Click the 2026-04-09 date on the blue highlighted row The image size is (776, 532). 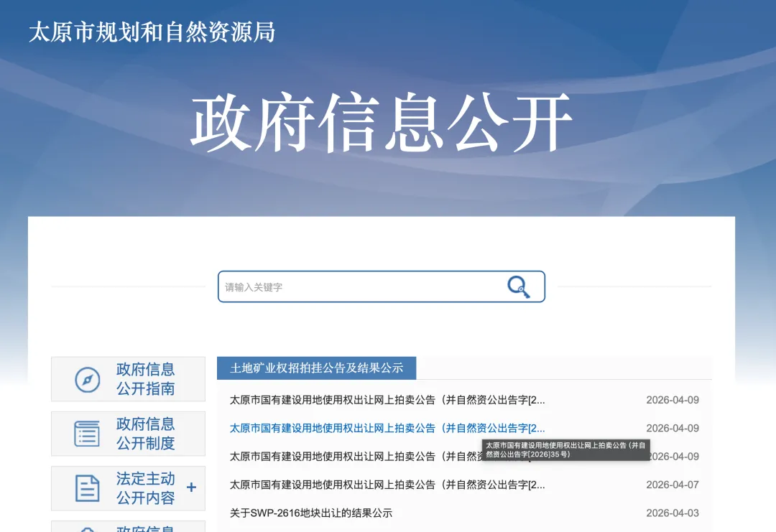tap(672, 428)
